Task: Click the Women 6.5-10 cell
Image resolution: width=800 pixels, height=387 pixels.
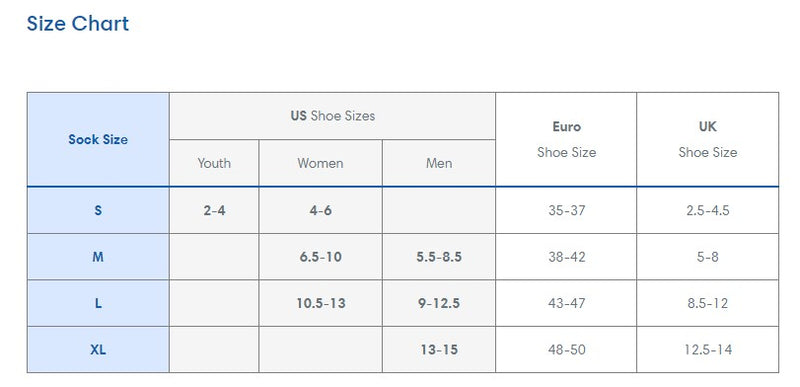Action: point(320,256)
